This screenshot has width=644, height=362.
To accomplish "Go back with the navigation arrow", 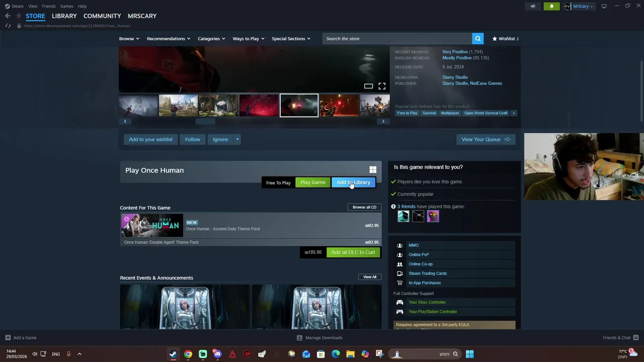I will 8,16.
